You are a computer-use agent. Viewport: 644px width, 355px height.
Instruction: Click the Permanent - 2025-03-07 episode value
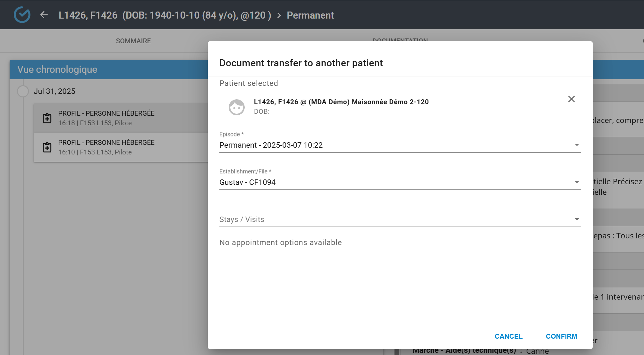[271, 145]
